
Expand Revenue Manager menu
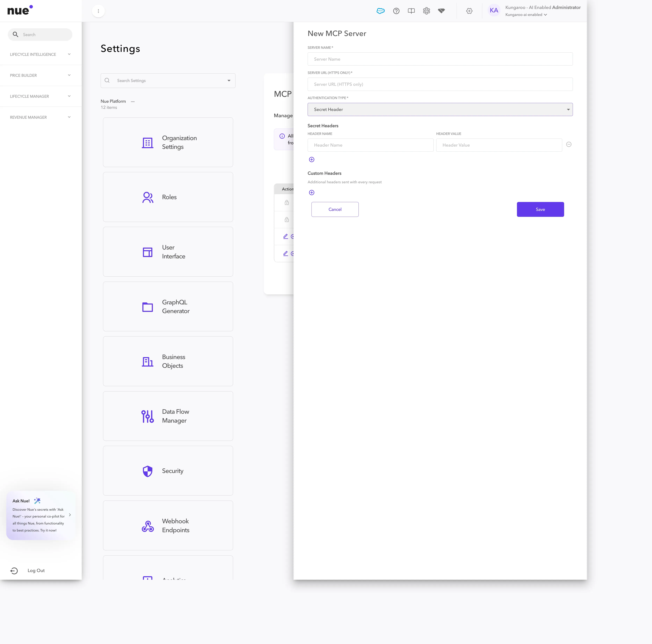(x=41, y=117)
